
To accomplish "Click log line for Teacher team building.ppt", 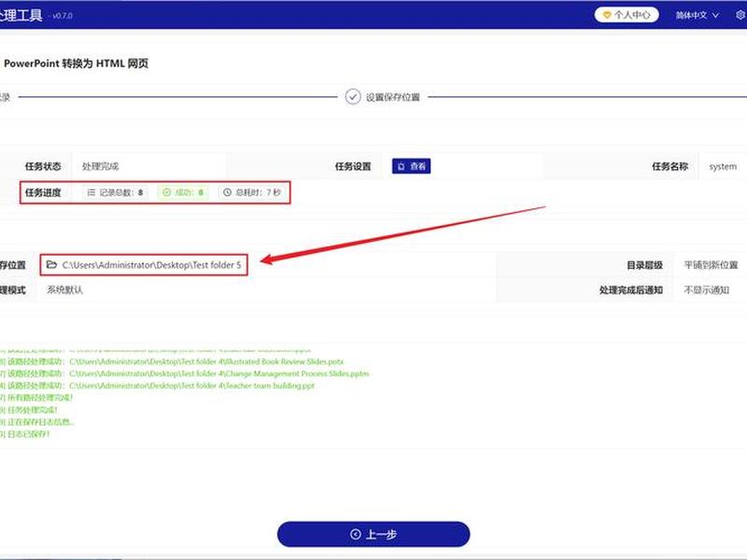I will coord(158,385).
